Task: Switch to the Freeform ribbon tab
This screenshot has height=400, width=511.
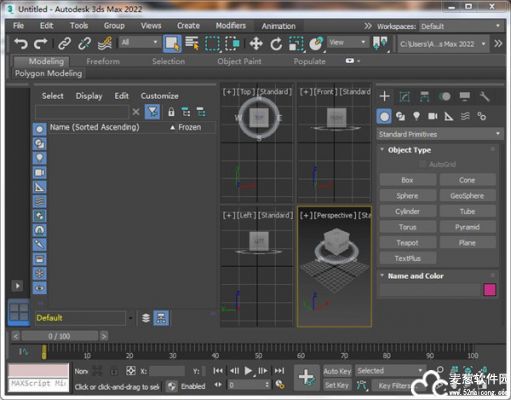Action: coord(103,61)
